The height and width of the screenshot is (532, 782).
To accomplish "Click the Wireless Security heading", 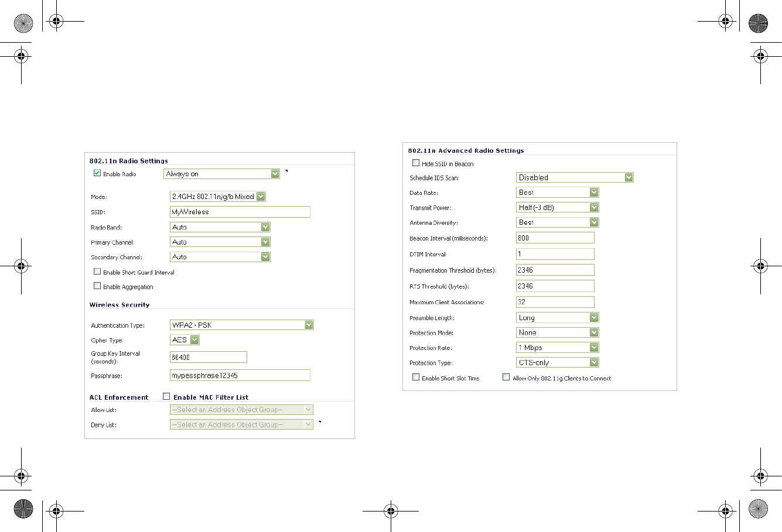I will coord(119,305).
